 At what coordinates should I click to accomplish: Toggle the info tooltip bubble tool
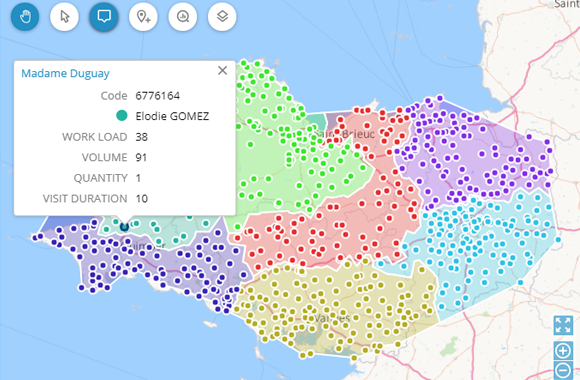104,17
